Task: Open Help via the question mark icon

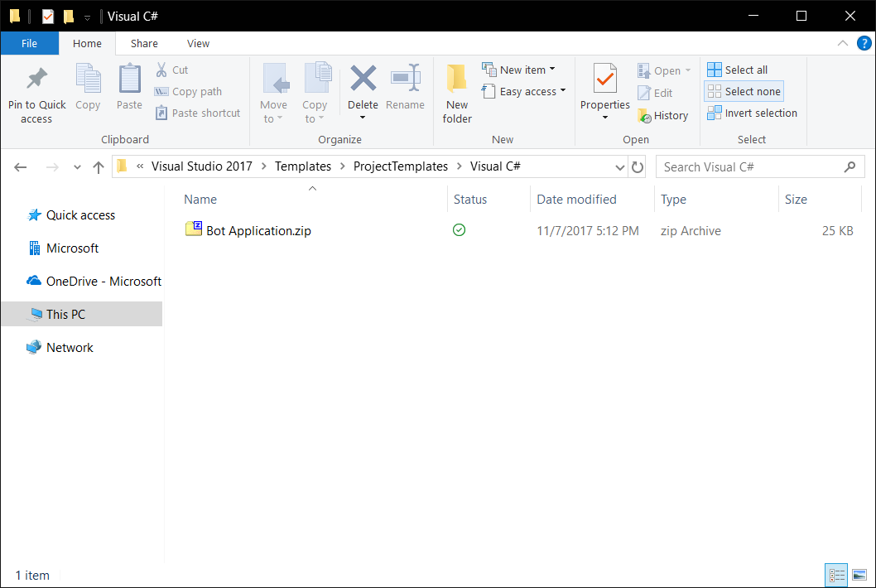Action: coord(864,43)
